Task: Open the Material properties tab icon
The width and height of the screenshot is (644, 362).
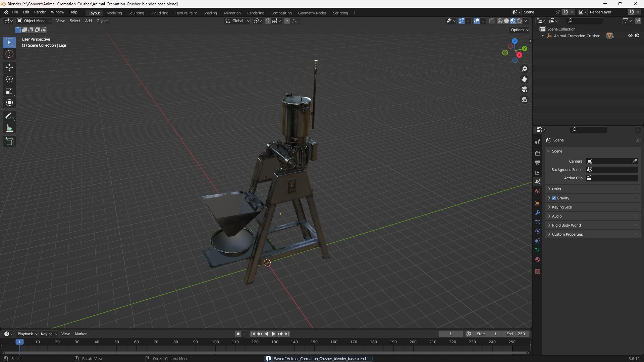Action: click(x=538, y=259)
